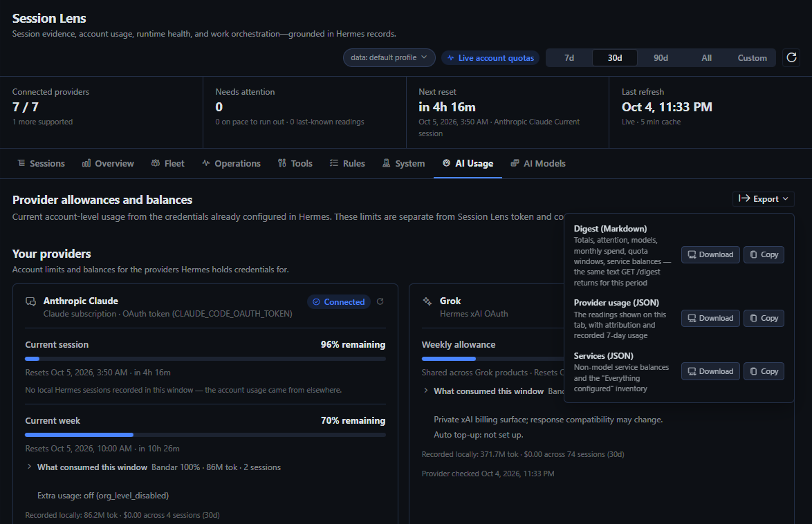Click the Current week progress bar
Screen dimensions: 812x524
tap(205, 435)
